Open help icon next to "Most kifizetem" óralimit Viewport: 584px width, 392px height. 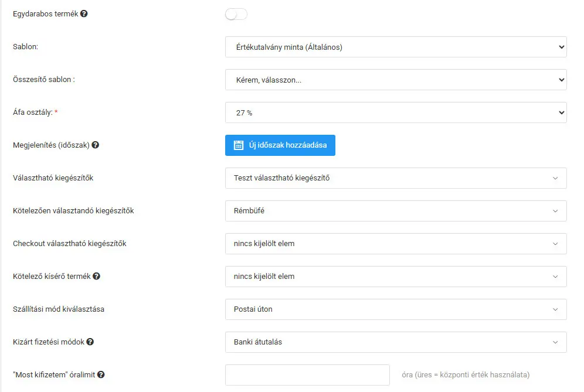(101, 374)
